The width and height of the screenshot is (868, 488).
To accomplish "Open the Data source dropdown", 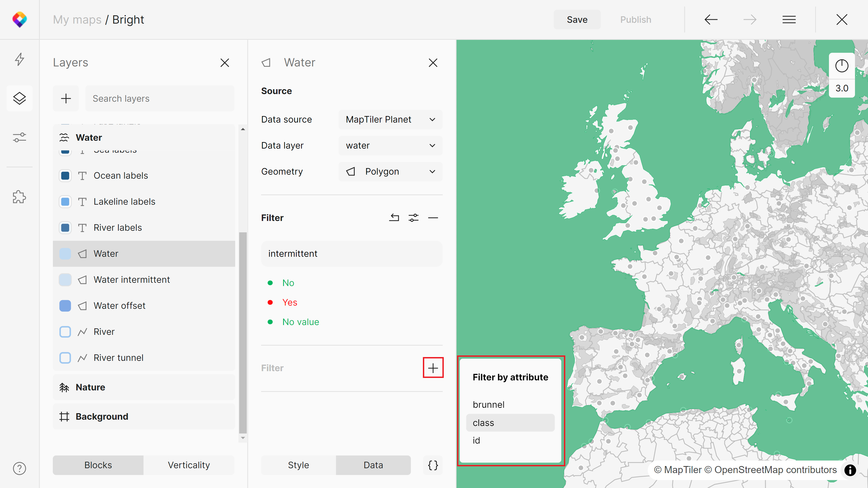I will point(390,120).
